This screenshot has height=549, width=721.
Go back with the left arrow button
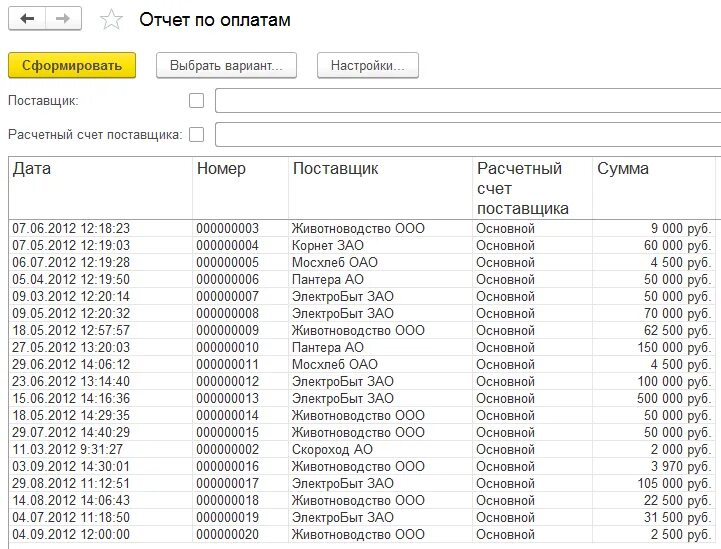[27, 19]
